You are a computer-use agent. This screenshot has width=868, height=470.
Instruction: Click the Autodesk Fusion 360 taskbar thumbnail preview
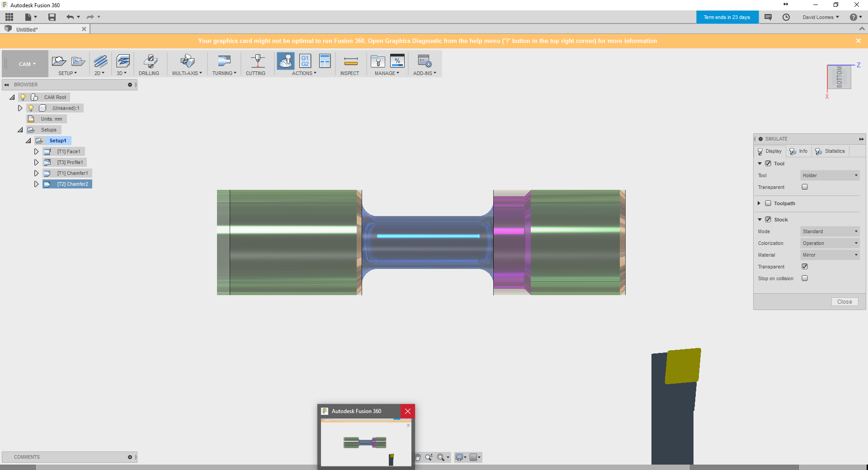pos(366,442)
